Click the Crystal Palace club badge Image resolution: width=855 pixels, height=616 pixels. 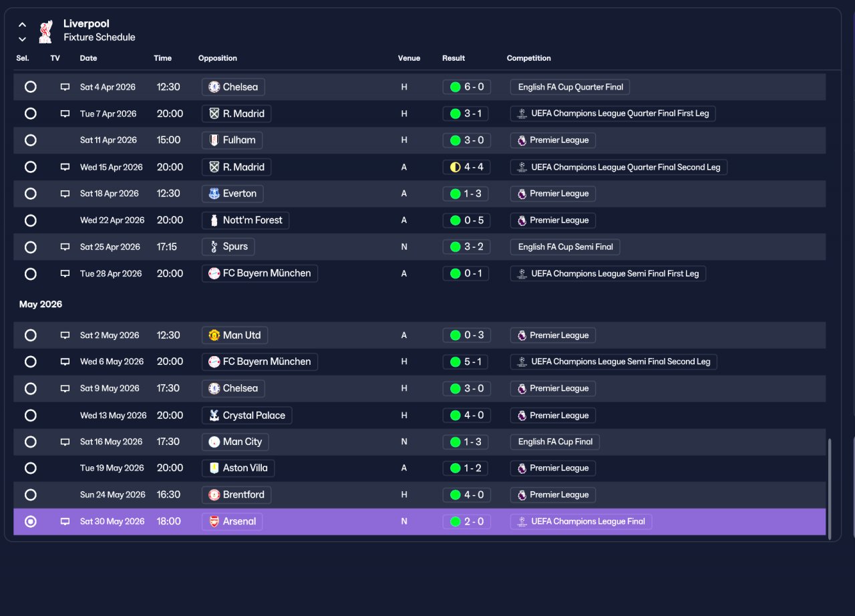pos(214,416)
